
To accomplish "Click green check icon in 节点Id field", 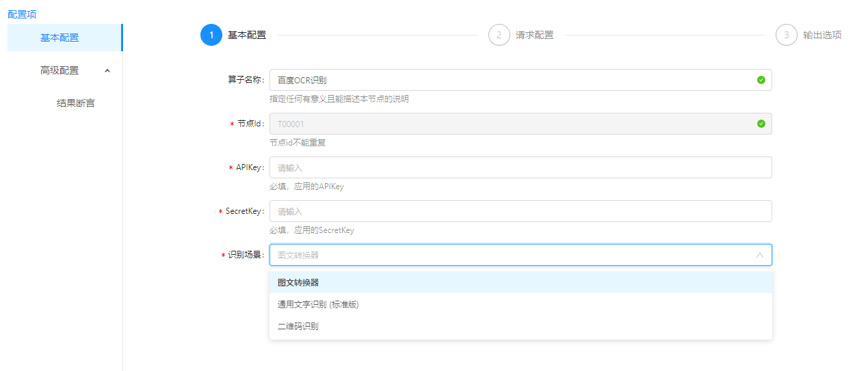I will coord(761,124).
